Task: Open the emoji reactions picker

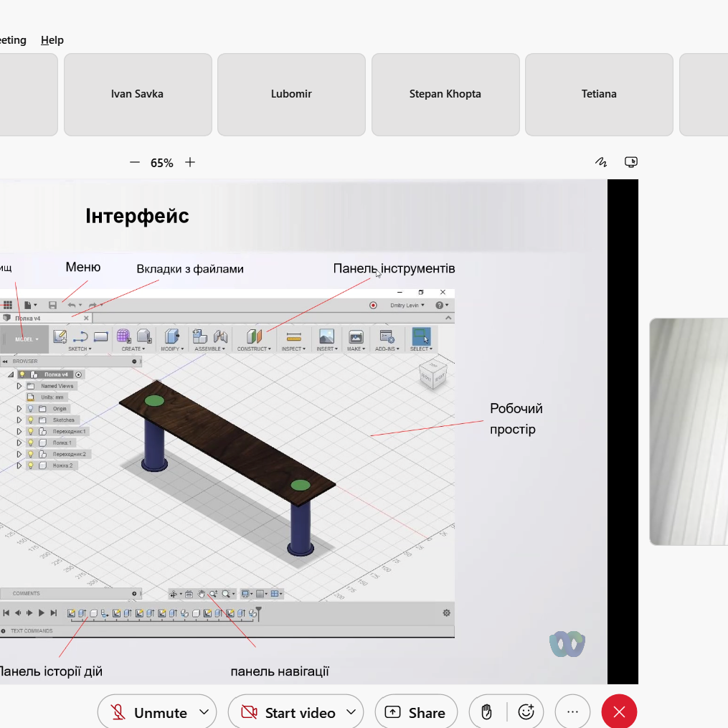Action: 526,712
